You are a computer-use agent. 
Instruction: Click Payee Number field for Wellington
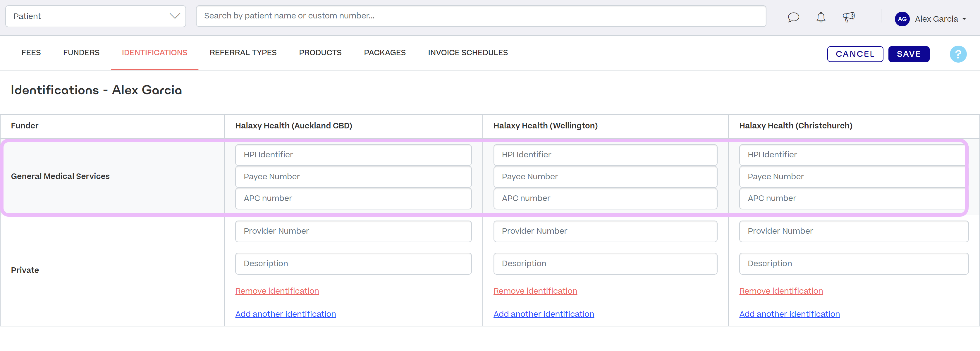point(605,176)
